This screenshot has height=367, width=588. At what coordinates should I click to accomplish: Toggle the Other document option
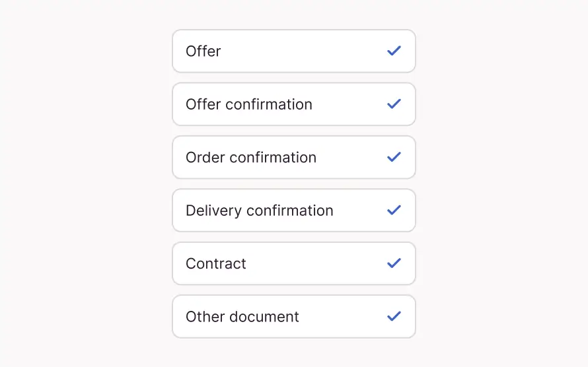tap(293, 316)
